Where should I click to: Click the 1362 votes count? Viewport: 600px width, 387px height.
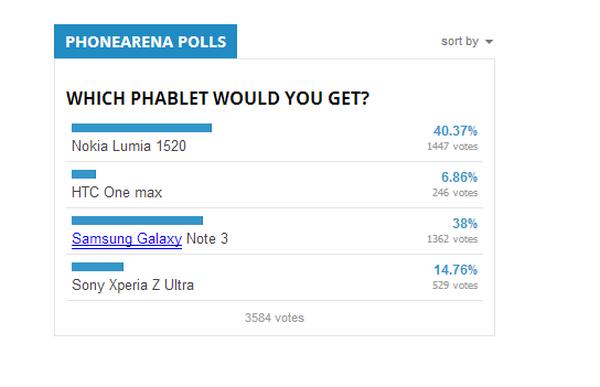coord(452,239)
